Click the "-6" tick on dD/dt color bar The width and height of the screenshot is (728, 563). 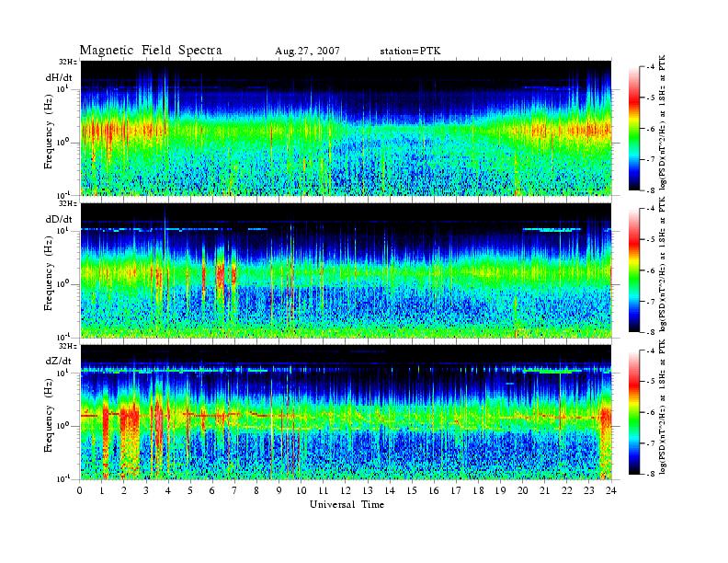point(650,270)
